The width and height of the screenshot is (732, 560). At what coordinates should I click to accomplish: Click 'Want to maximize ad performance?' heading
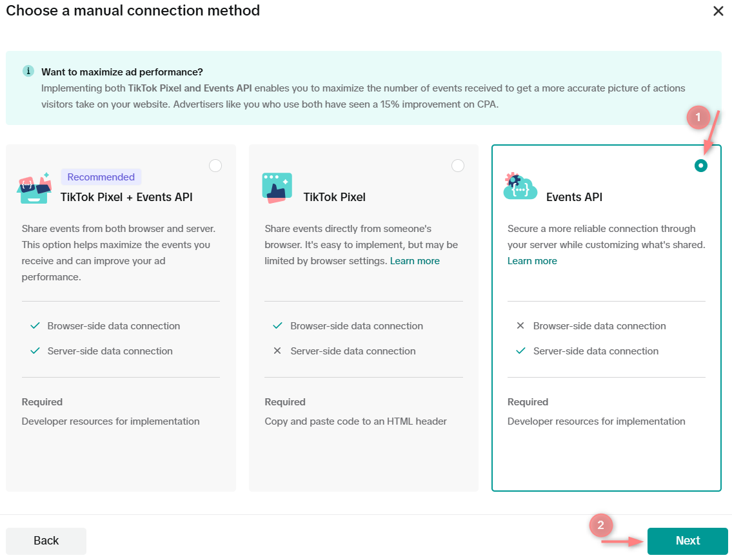[x=123, y=72]
